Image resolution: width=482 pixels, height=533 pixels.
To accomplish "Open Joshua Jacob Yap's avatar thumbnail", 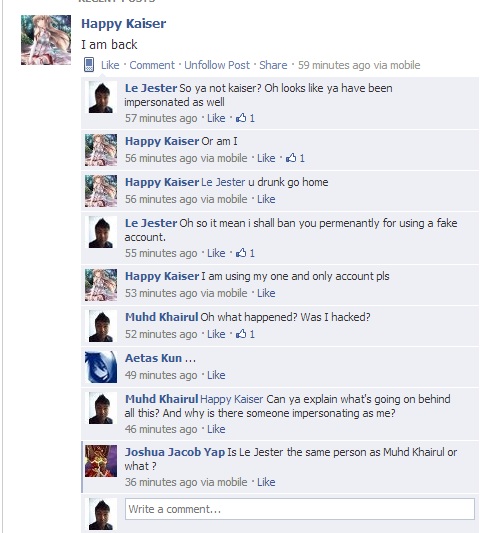I will click(101, 461).
